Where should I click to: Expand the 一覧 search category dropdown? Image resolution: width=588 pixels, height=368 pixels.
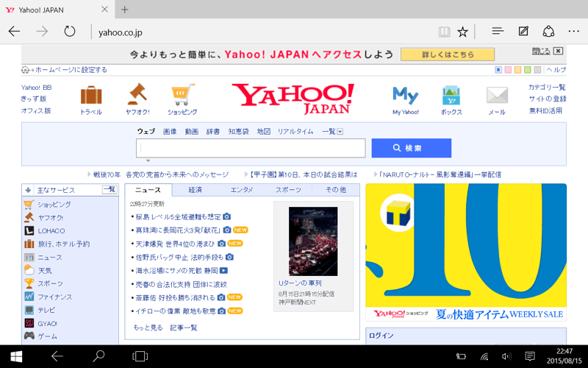click(x=340, y=132)
